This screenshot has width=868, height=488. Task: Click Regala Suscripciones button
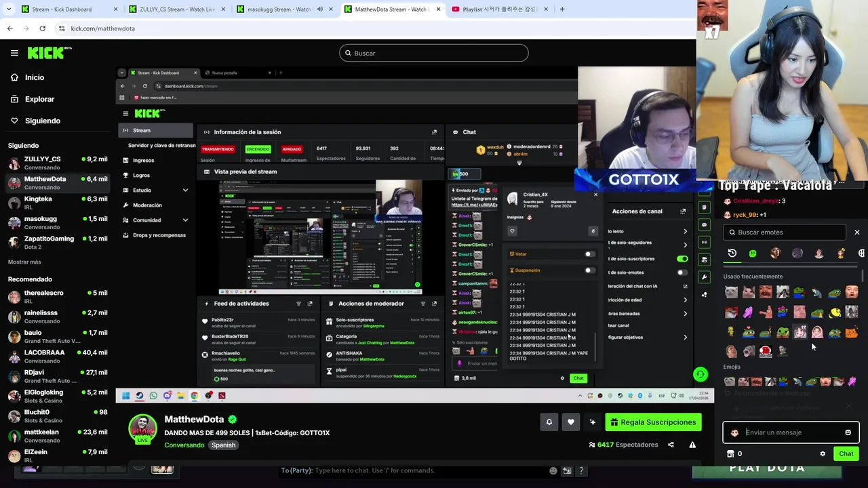pyautogui.click(x=653, y=422)
